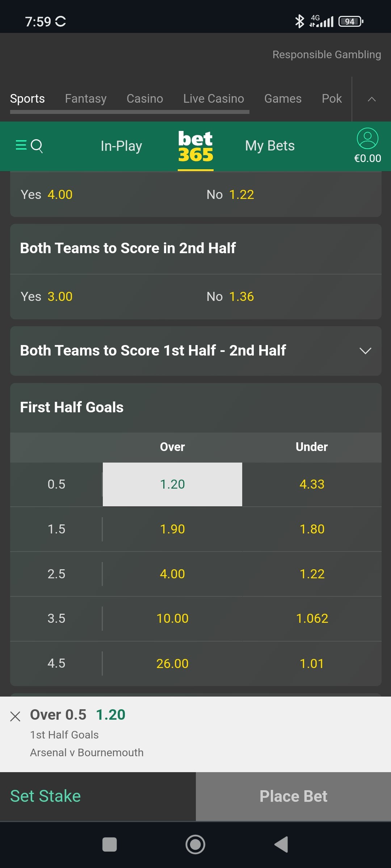
Task: Collapse the top product navigation bar
Action: (x=371, y=99)
